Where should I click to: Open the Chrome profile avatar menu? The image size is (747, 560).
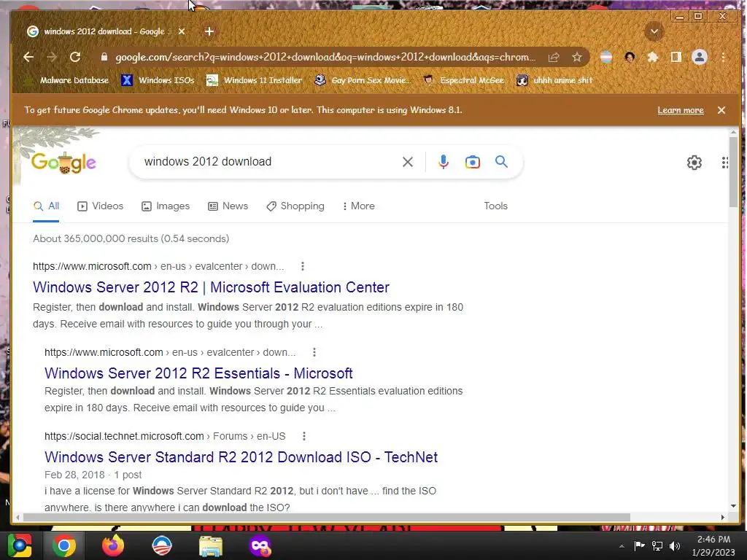pos(699,58)
